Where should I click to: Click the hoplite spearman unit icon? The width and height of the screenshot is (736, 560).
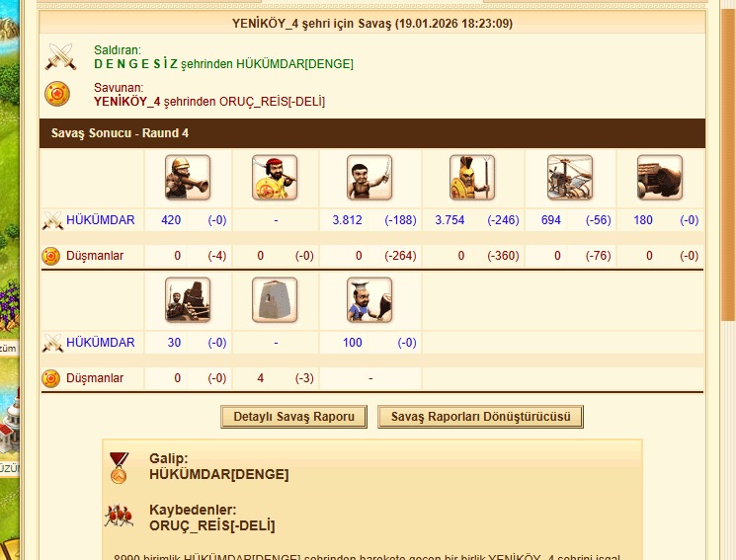coord(472,178)
